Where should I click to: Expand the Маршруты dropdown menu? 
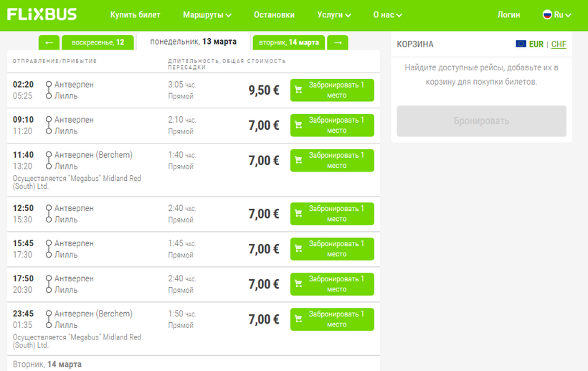(x=207, y=14)
